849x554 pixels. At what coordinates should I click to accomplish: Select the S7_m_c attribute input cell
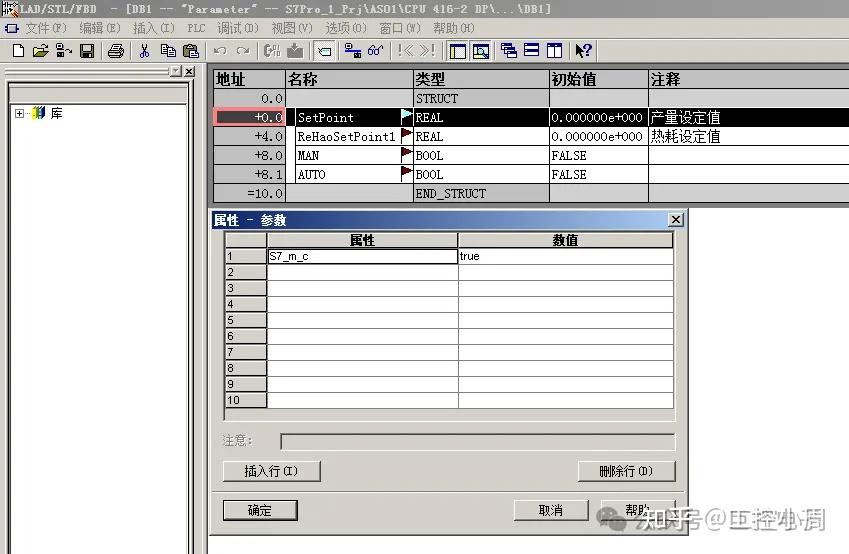point(362,256)
